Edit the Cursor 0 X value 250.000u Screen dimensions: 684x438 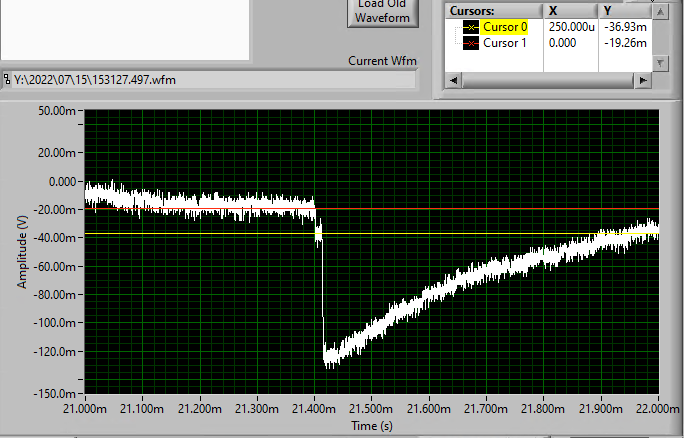[x=570, y=27]
